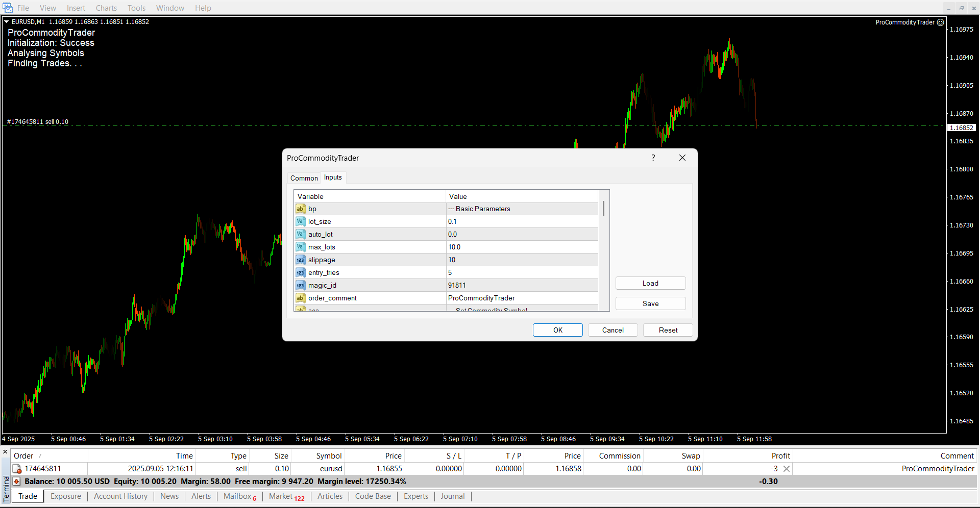Close the Terminal panel with its X
The width and height of the screenshot is (980, 508).
click(x=5, y=452)
